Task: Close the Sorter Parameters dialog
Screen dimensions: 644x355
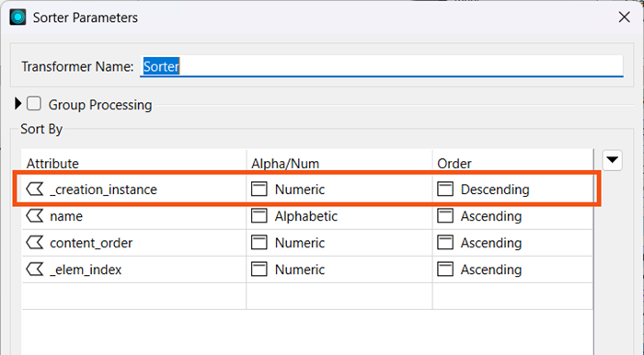Action: (625, 17)
